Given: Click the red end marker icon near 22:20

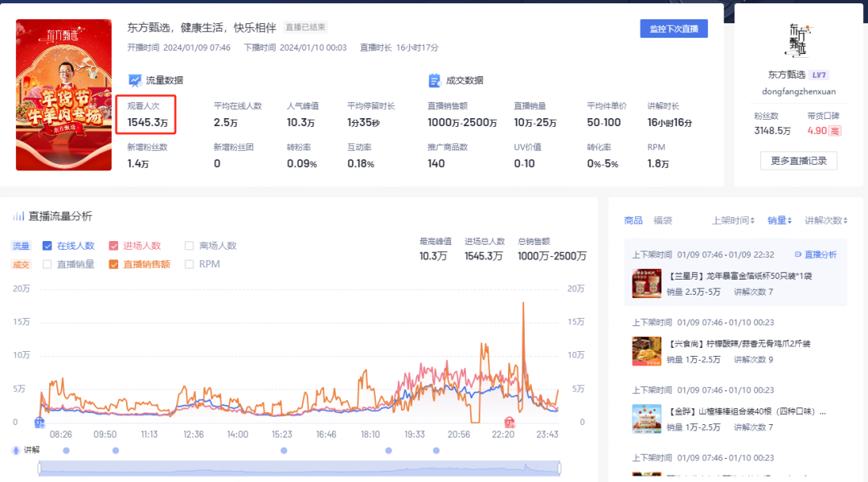Looking at the screenshot, I should pyautogui.click(x=510, y=423).
